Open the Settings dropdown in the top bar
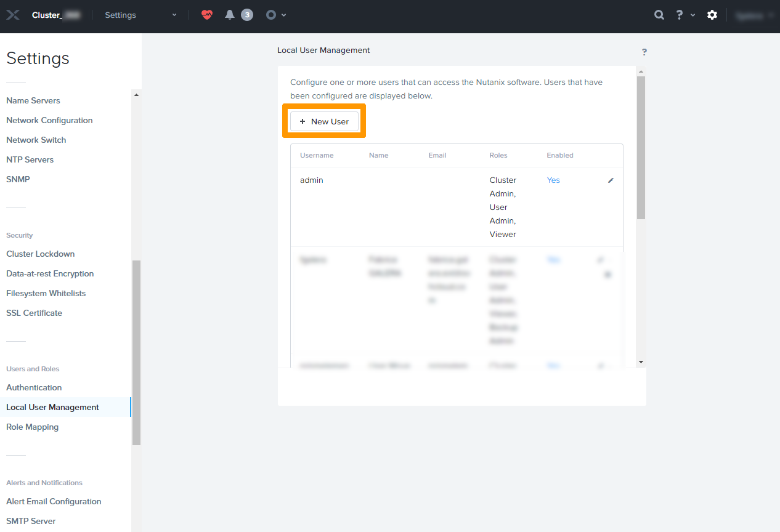The height and width of the screenshot is (532, 780). (140, 14)
